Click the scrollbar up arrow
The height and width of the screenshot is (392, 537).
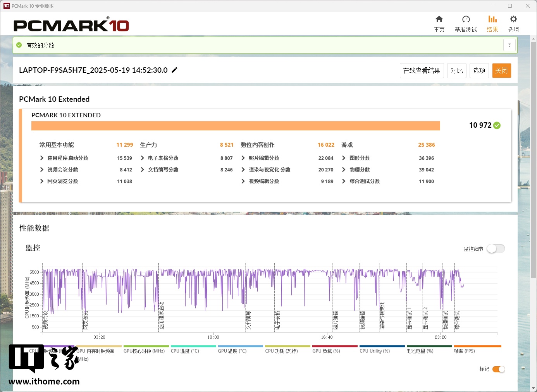[x=534, y=39]
